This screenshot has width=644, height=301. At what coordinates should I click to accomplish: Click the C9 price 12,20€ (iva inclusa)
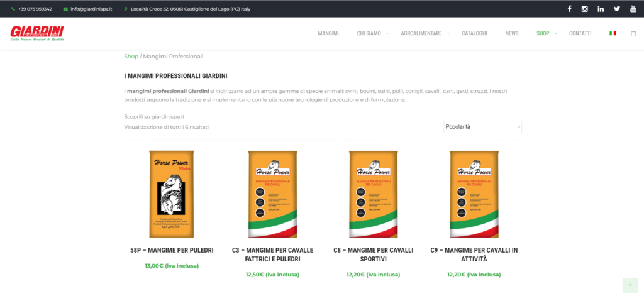pyautogui.click(x=474, y=275)
